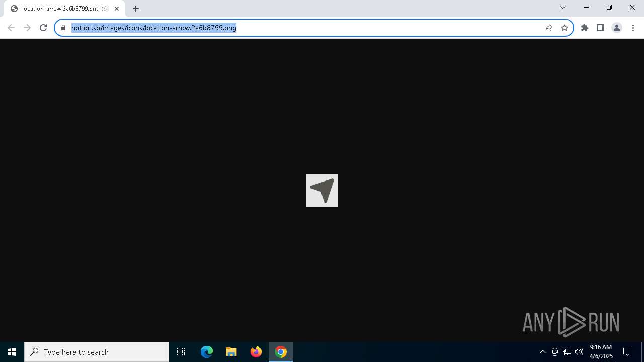Viewport: 644px width, 362px height.
Task: Open the Chrome three-dot menu
Action: (x=633, y=28)
